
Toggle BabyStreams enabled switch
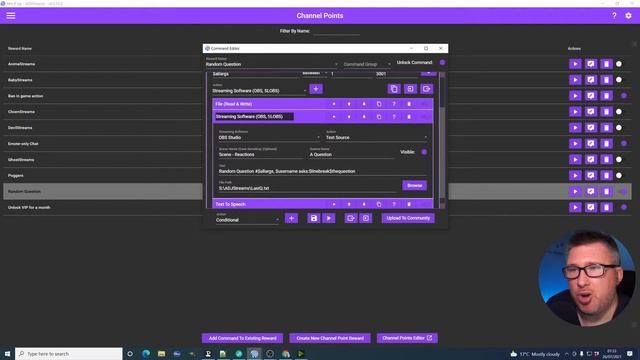click(619, 80)
